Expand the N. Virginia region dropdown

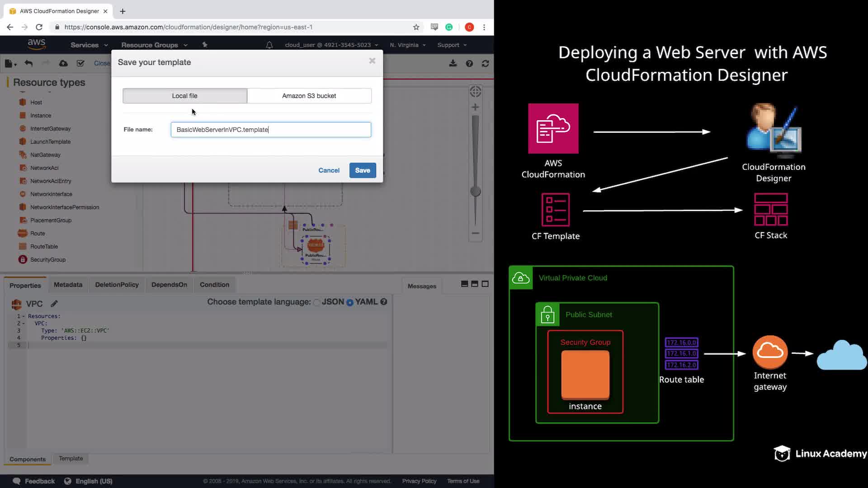[x=407, y=45]
